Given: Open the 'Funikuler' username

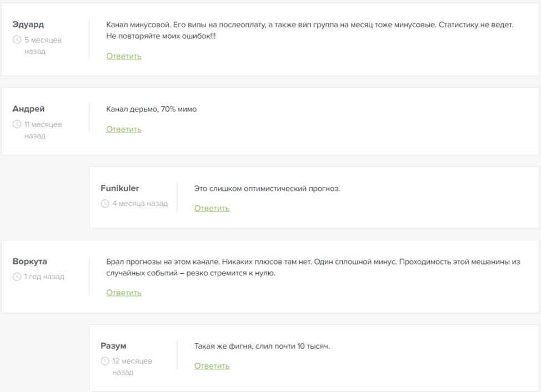Looking at the screenshot, I should point(119,189).
